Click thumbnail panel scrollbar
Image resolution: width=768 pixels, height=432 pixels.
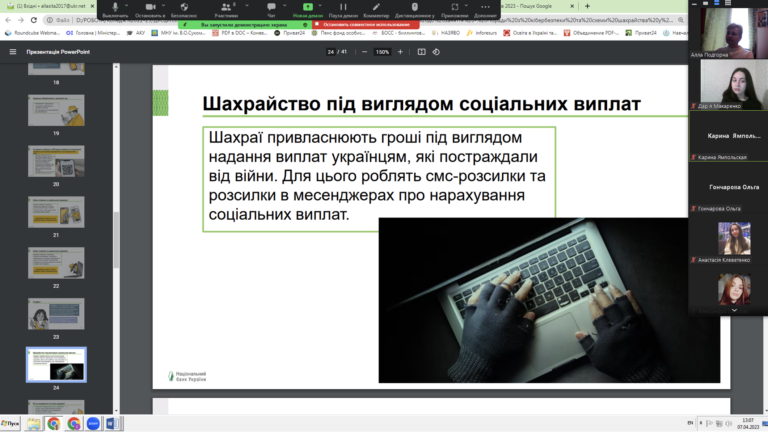[x=116, y=240]
